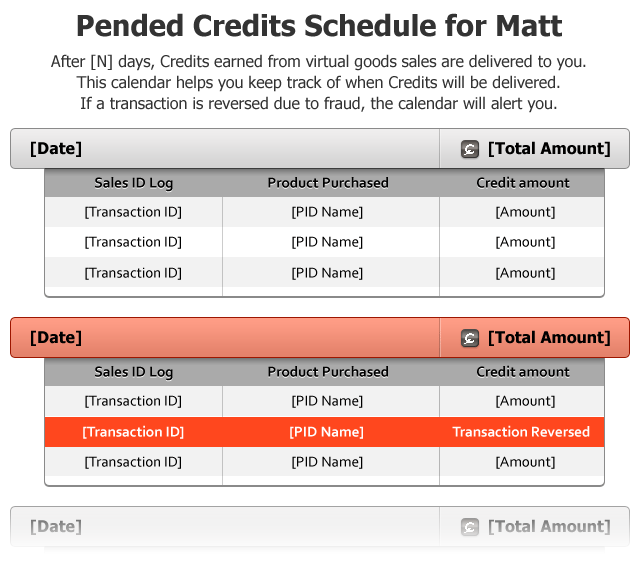Click Credit amount header in the first table
This screenshot has width=640, height=563.
click(x=523, y=183)
